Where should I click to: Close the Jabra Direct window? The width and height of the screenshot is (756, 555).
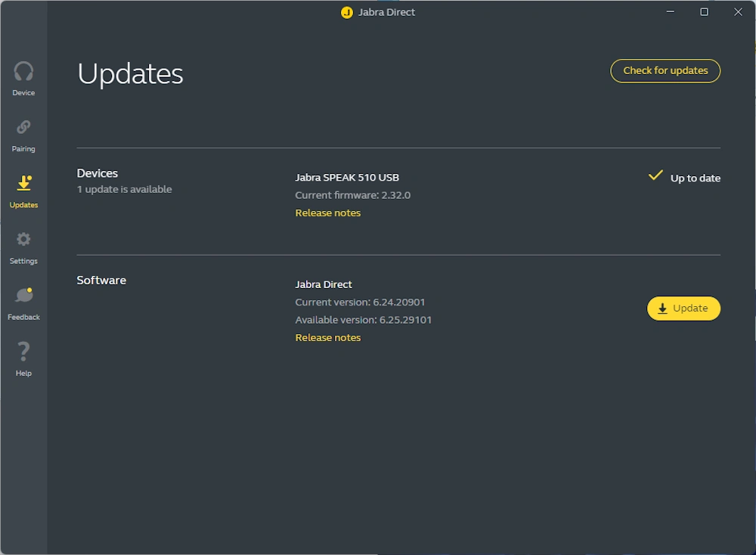pos(738,12)
